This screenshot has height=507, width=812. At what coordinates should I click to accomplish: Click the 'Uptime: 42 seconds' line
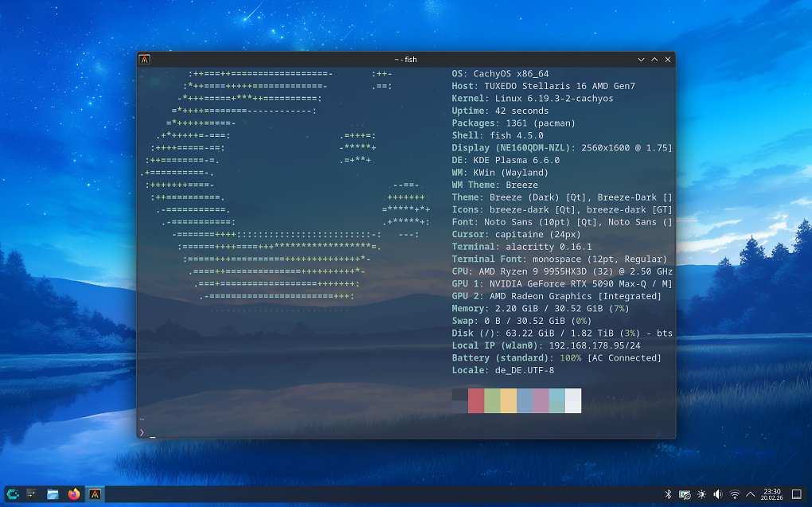(x=500, y=111)
